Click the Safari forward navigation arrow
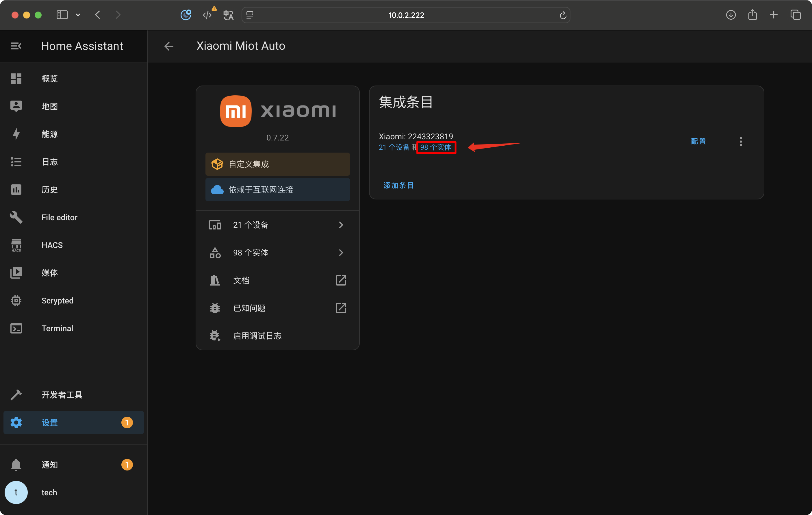 [x=118, y=15]
